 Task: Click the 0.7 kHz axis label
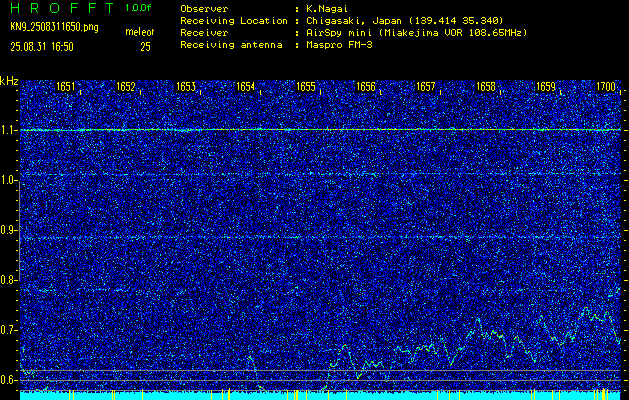click(x=8, y=330)
